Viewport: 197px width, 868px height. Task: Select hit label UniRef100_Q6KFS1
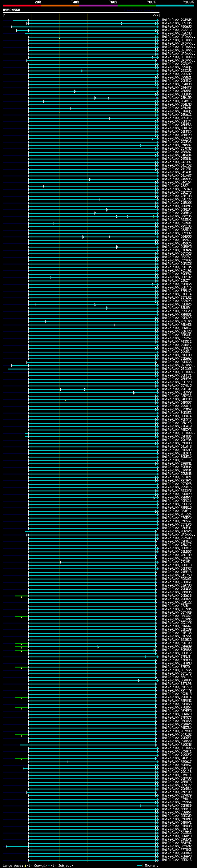(x=177, y=375)
